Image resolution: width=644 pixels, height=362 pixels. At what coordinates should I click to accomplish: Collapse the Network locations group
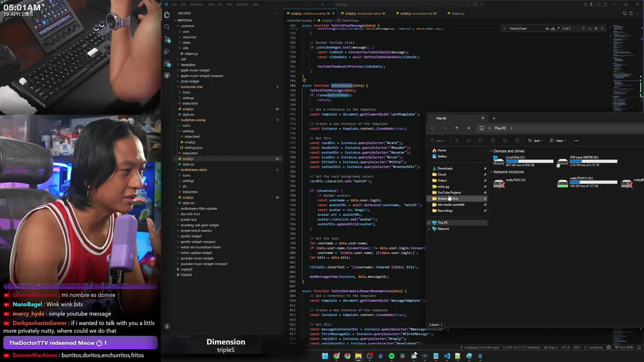pos(491,172)
